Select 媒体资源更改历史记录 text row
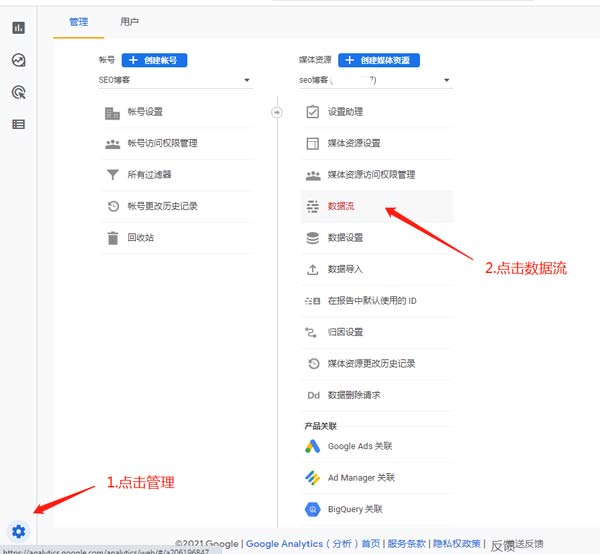This screenshot has height=554, width=600. pyautogui.click(x=372, y=363)
